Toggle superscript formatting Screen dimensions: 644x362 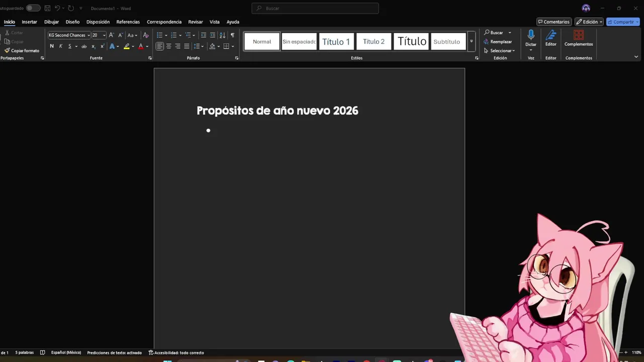point(102,46)
